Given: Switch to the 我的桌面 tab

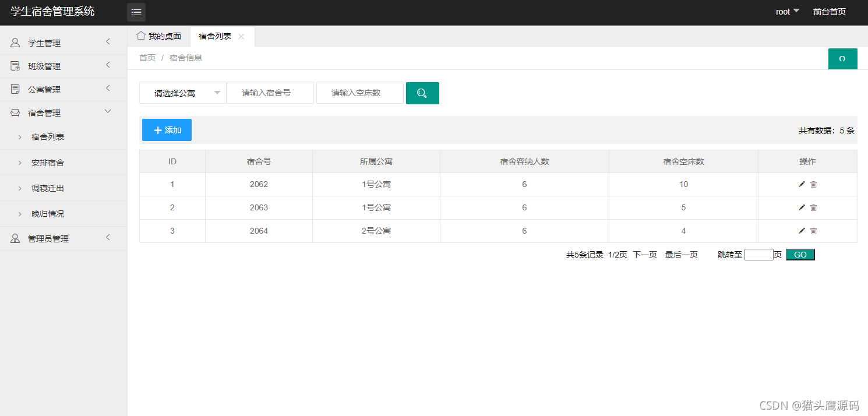Looking at the screenshot, I should (x=159, y=36).
